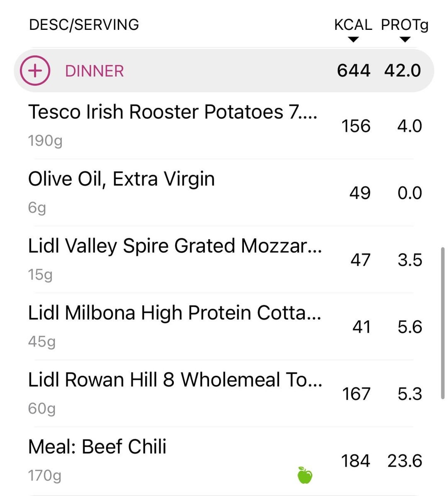Select Lidl Milbona High Protein Cottage item
448x496 pixels.
(174, 313)
